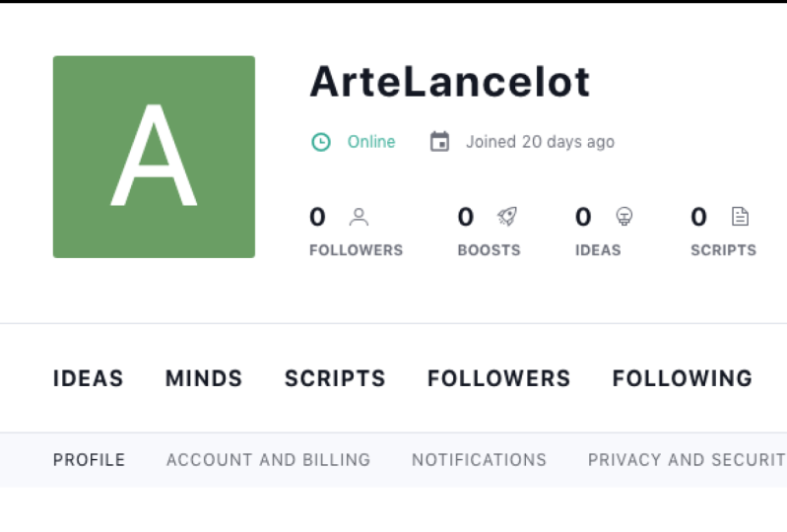This screenshot has height=532, width=787.
Task: Switch to the Followers tab
Action: [499, 378]
